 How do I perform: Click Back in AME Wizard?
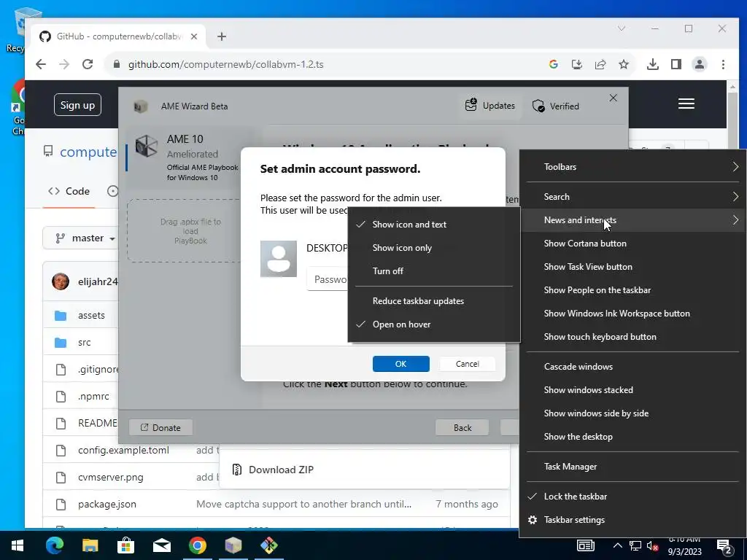click(462, 427)
